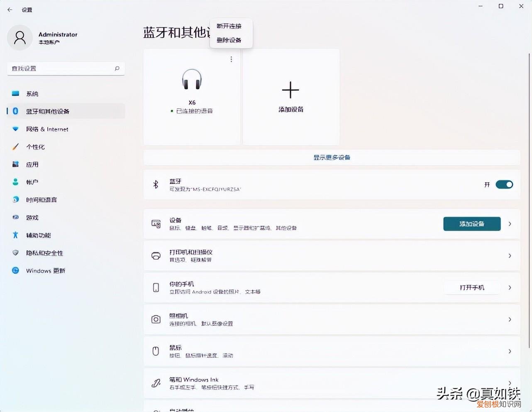Click the camera icon in 照相机 row
Image resolution: width=532 pixels, height=412 pixels.
(x=156, y=320)
